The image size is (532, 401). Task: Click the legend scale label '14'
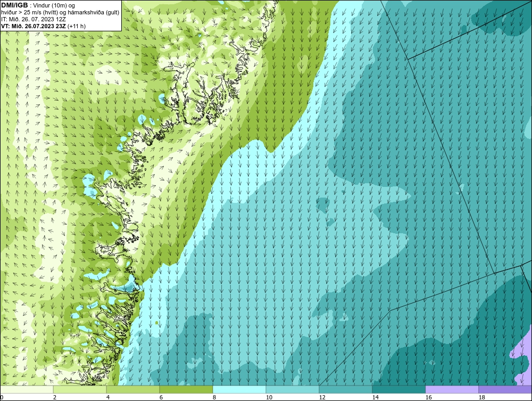[375, 397]
